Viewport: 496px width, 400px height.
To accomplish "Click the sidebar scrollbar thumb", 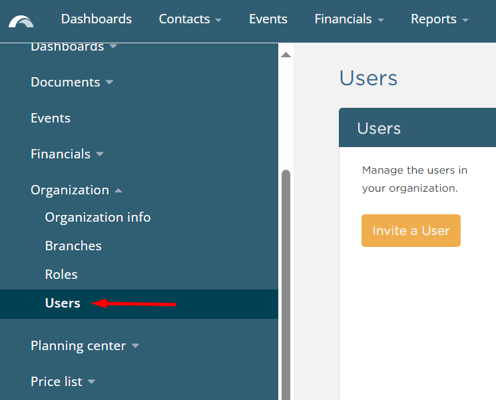I will coord(286,285).
